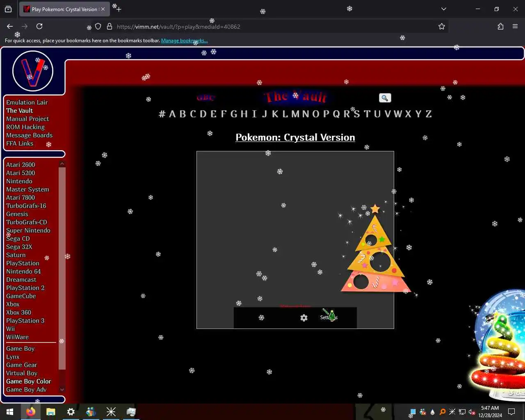Viewport: 525px width, 420px height.
Task: Select Virtual Boy in the systems list
Action: tap(22, 373)
